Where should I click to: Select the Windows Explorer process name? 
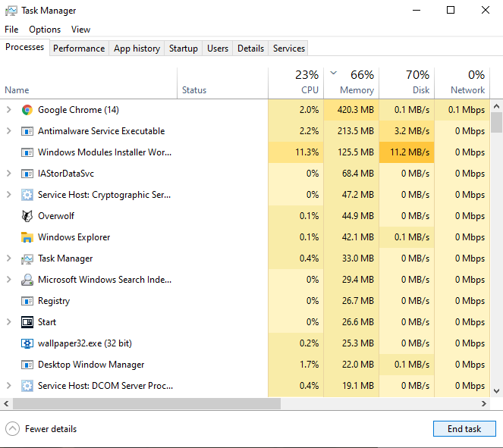(x=74, y=237)
